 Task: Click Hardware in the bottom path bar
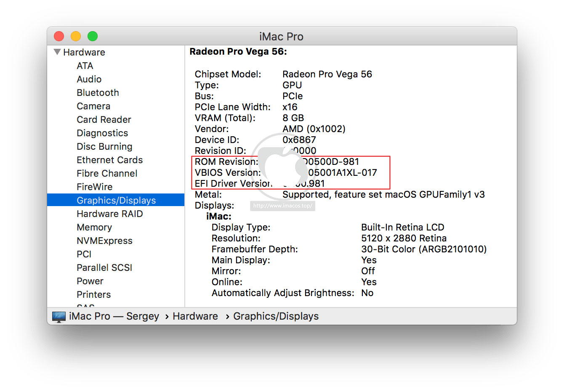195,316
